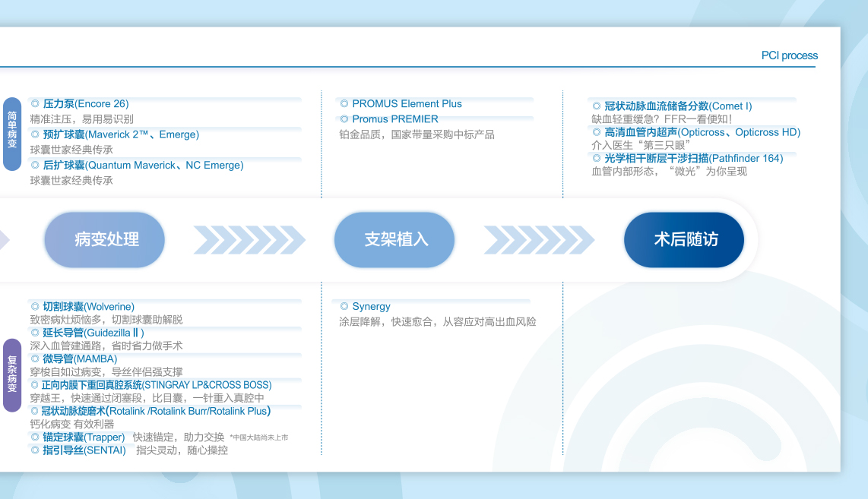
Task: Click the bullet icon beside Synergy
Action: [x=344, y=307]
